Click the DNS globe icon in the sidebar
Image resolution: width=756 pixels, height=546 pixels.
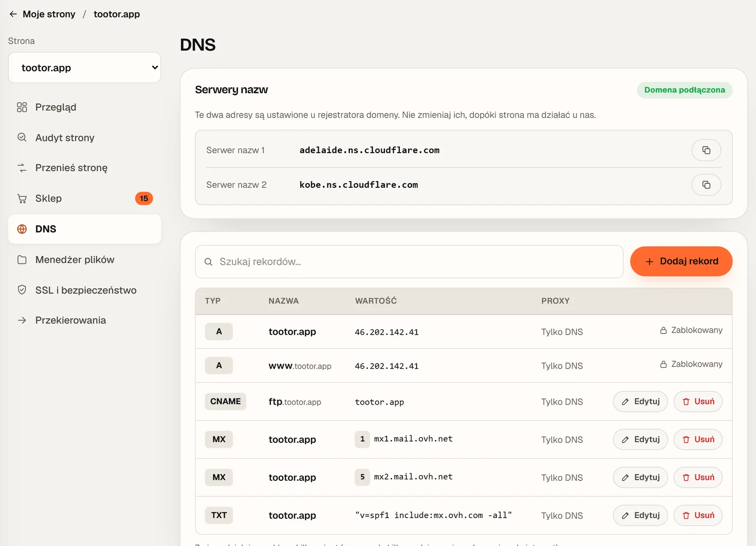[x=22, y=229]
